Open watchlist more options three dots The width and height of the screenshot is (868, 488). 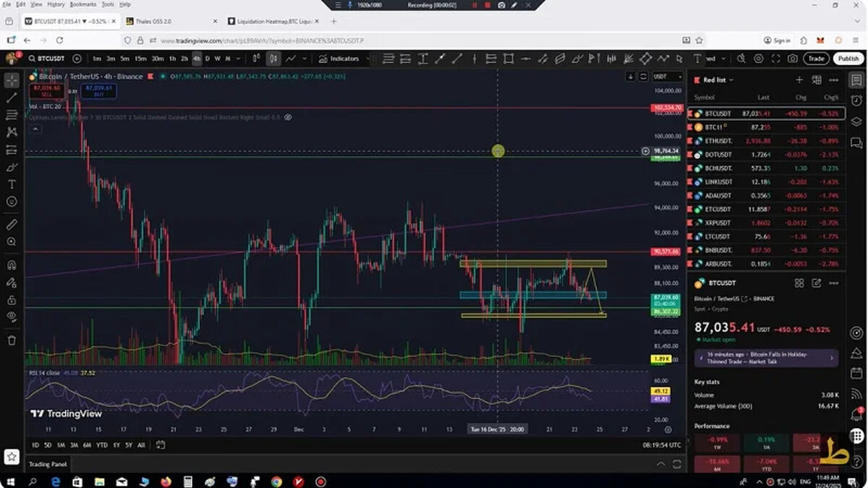click(834, 80)
